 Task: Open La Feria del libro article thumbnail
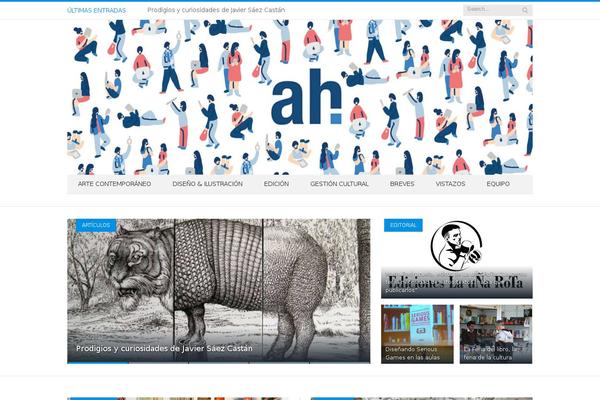tap(496, 334)
